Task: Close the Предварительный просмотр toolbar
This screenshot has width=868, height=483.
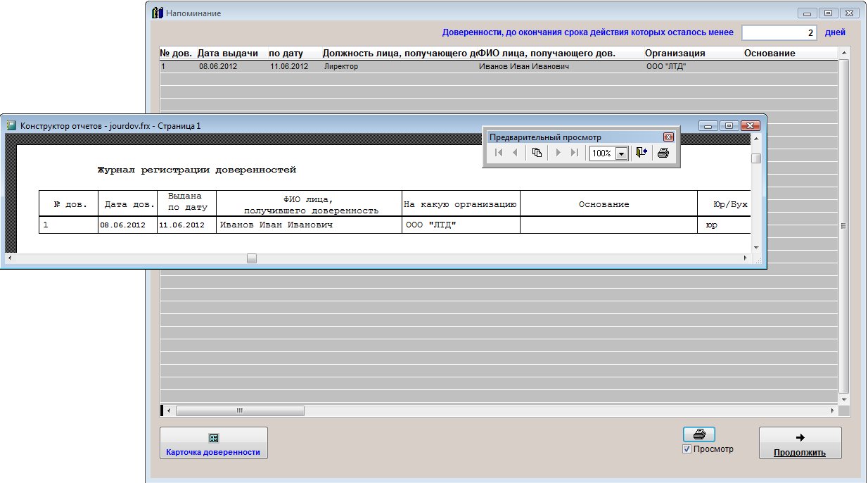Action: [668, 137]
